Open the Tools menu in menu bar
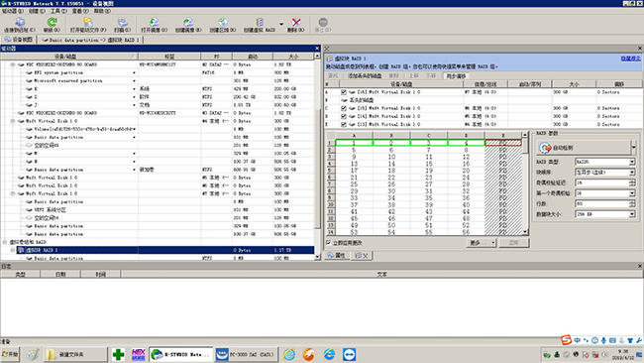 pos(58,11)
